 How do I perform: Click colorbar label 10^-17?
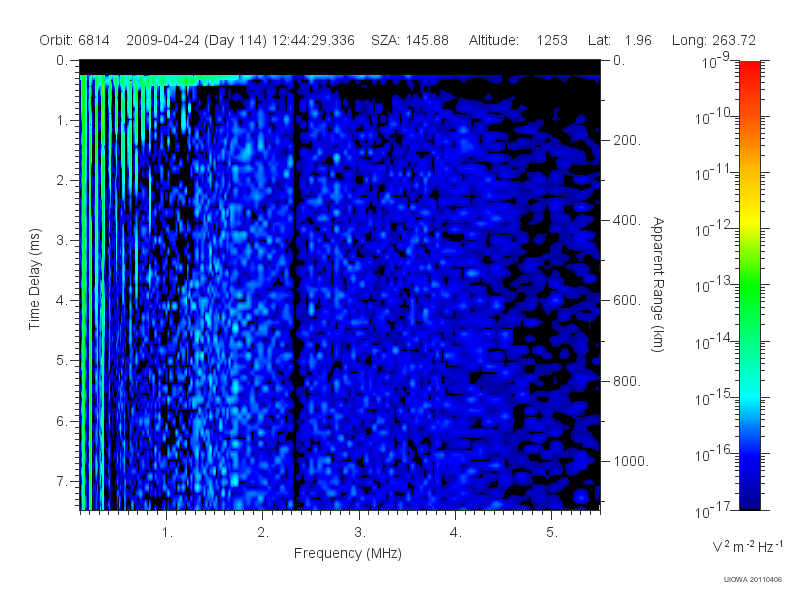tap(713, 510)
